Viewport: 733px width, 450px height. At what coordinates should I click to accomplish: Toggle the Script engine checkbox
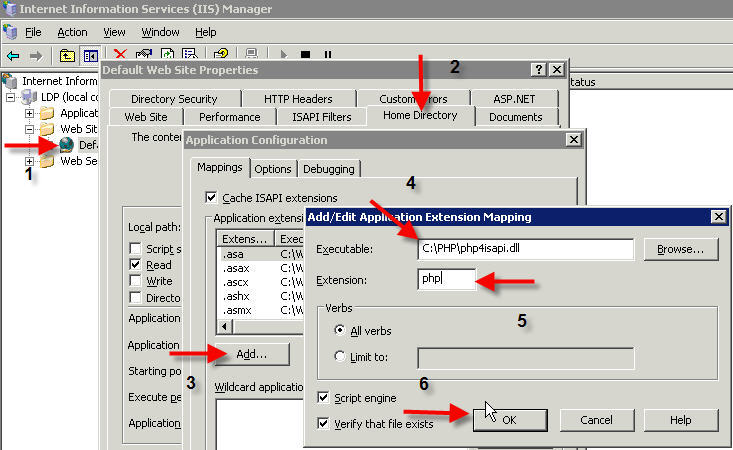pyautogui.click(x=323, y=398)
